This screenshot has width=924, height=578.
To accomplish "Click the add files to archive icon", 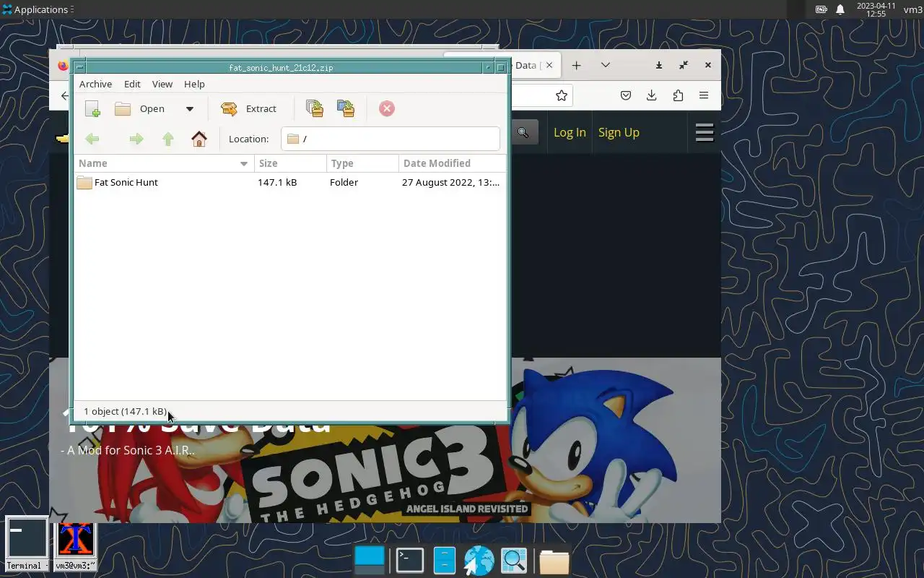I will (314, 109).
